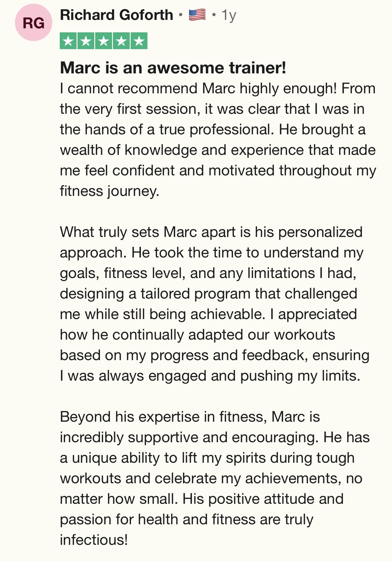Click the United States flag icon
Image resolution: width=392 pixels, height=561 pixels.
197,15
